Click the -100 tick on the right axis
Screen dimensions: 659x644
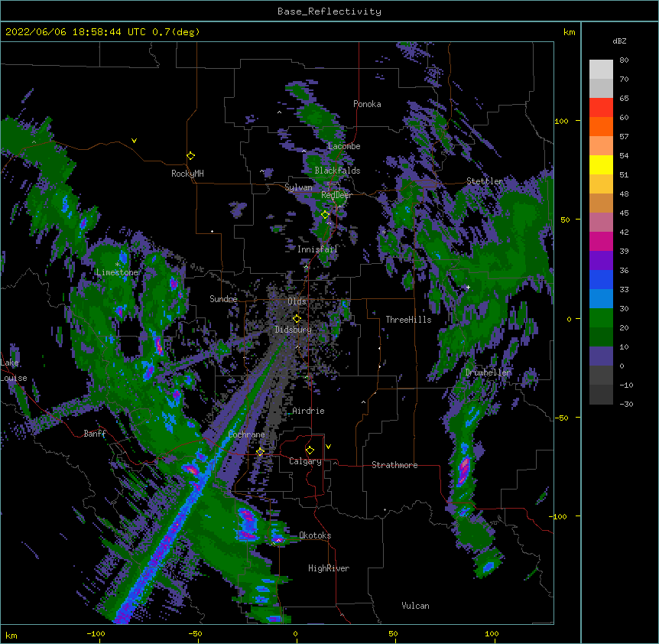point(559,516)
